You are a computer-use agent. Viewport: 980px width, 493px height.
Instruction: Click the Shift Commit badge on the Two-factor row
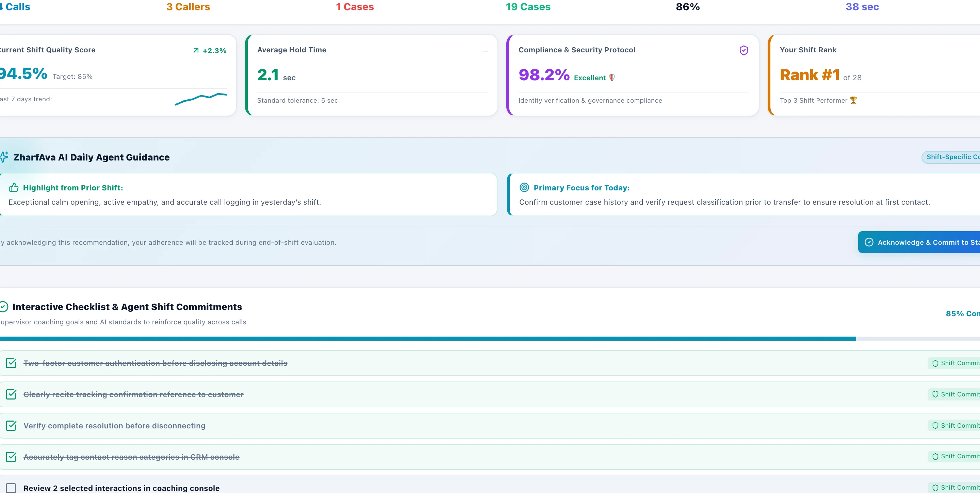click(954, 363)
